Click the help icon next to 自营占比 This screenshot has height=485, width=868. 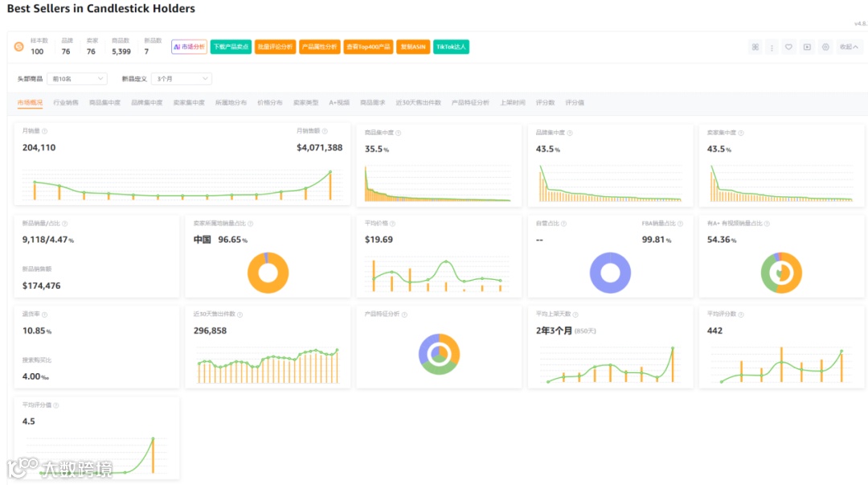pos(563,224)
